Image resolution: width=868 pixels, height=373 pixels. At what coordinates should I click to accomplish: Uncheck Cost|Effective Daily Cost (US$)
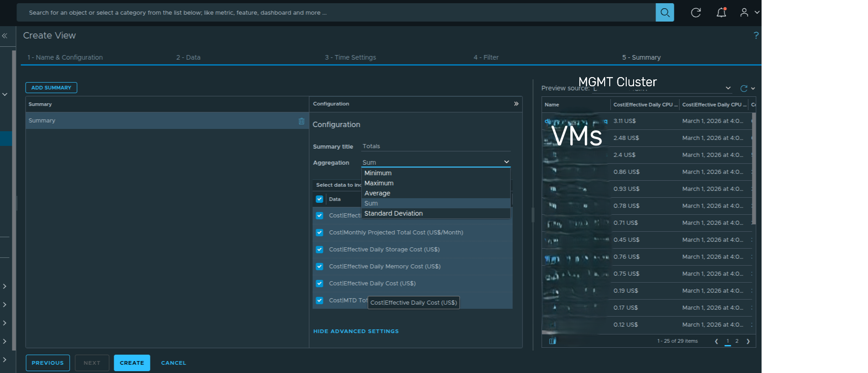(x=319, y=284)
